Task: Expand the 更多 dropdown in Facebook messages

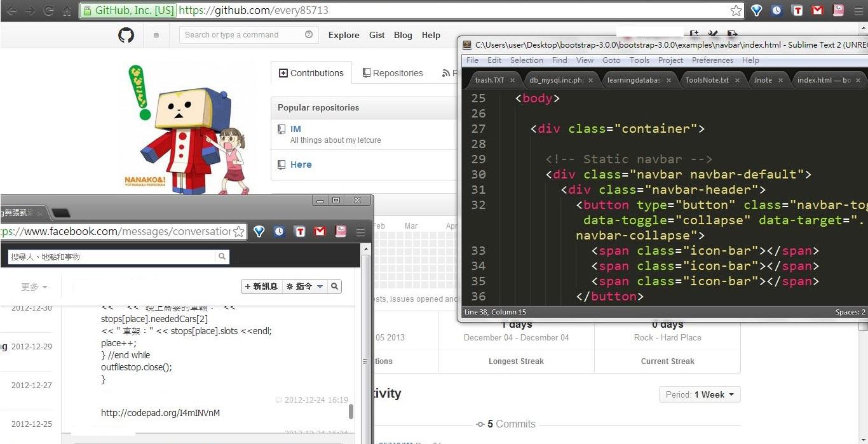Action: (x=34, y=287)
